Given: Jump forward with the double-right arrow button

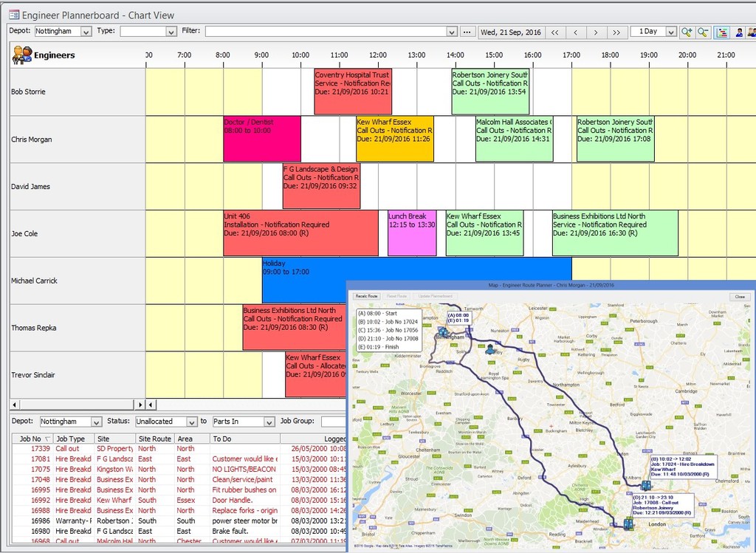Looking at the screenshot, I should tap(616, 32).
